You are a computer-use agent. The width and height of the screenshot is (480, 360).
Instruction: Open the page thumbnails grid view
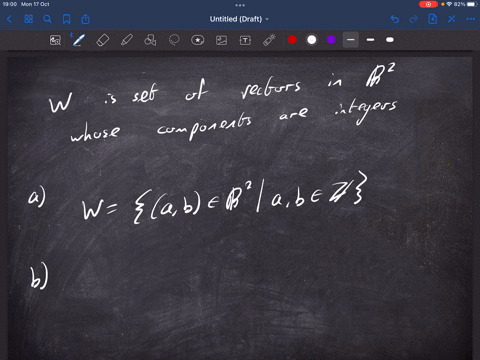pos(29,19)
